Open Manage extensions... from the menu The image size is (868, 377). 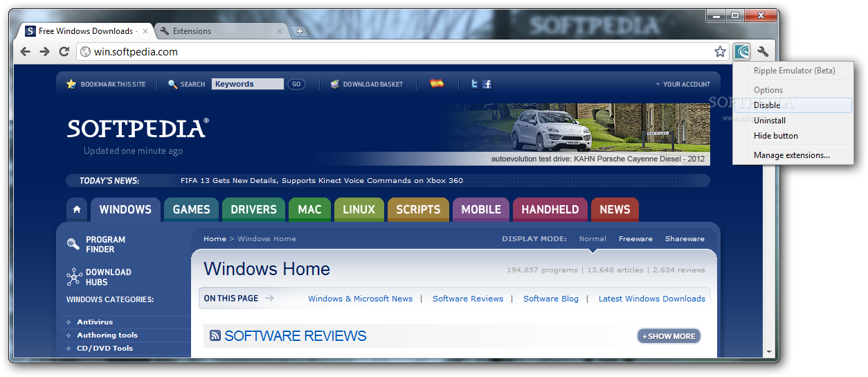click(x=793, y=155)
